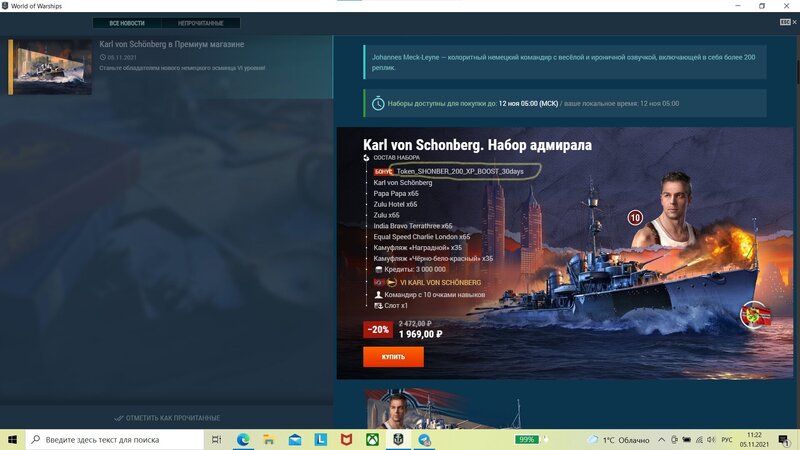Click Камуфляж «Наградной» x35 item
The image size is (800, 450).
[x=417, y=247]
